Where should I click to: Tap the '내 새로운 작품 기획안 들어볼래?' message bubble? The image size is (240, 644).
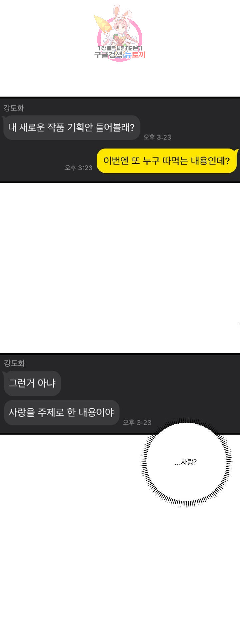point(71,127)
